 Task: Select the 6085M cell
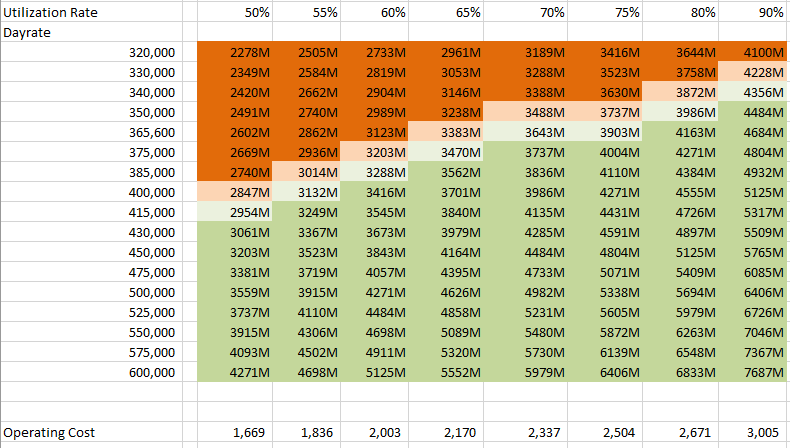[753, 273]
